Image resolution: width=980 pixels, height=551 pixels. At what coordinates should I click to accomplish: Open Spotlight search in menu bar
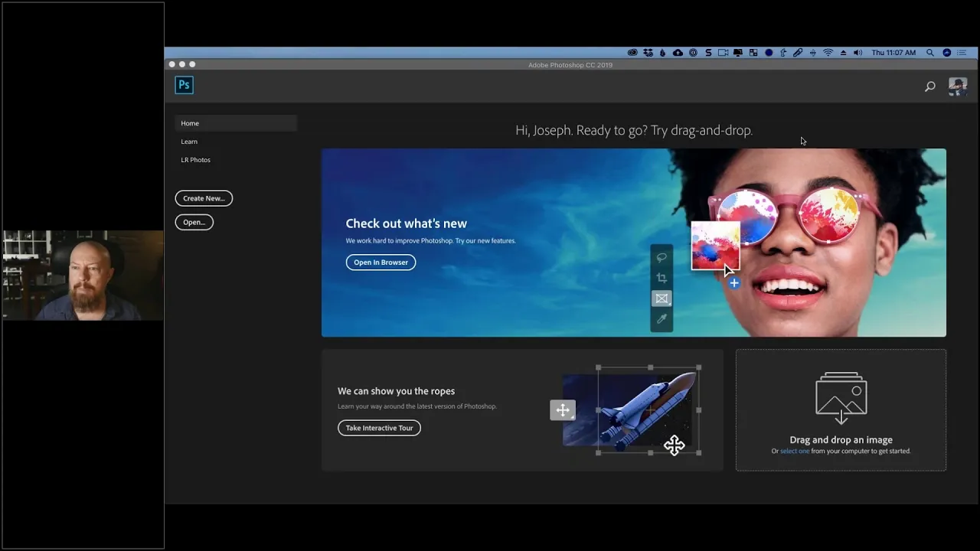point(930,53)
